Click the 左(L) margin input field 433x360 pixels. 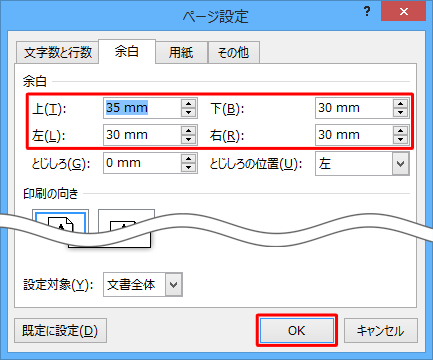click(x=142, y=135)
